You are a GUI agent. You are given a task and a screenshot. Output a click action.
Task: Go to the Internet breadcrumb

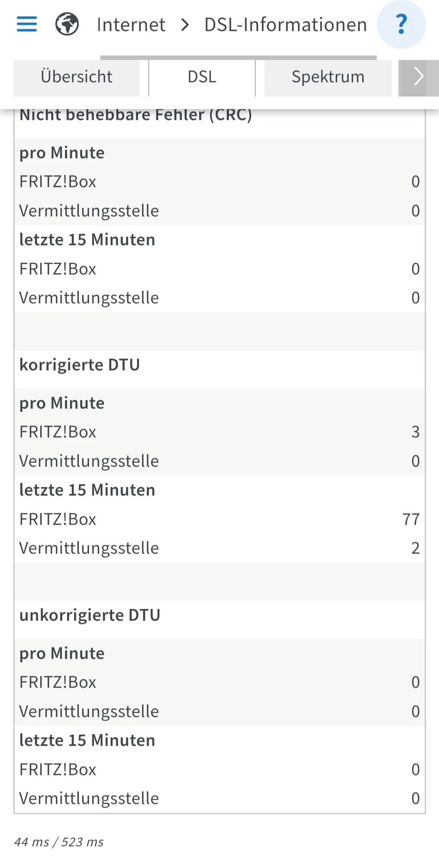(x=131, y=25)
